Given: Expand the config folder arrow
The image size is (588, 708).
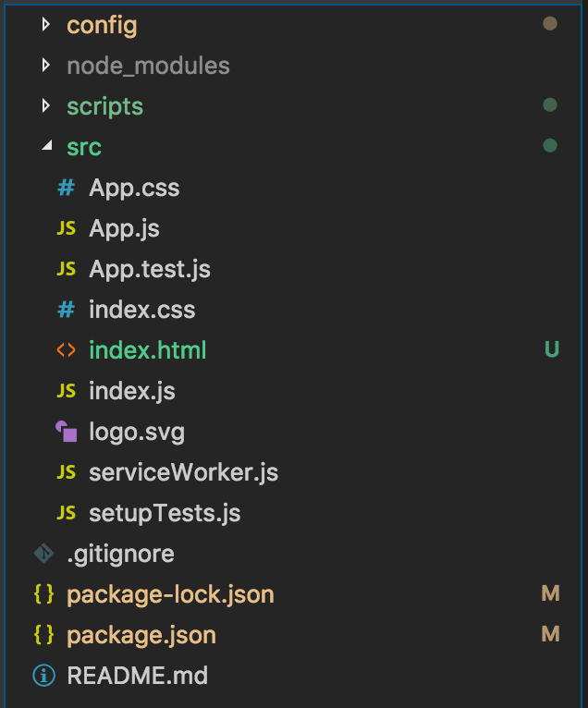Looking at the screenshot, I should point(47,25).
